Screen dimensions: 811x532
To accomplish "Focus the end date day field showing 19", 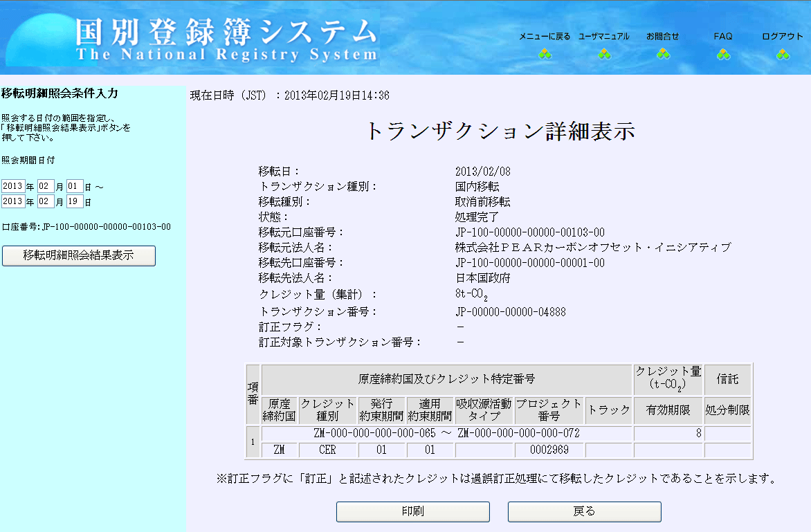I will tap(75, 201).
